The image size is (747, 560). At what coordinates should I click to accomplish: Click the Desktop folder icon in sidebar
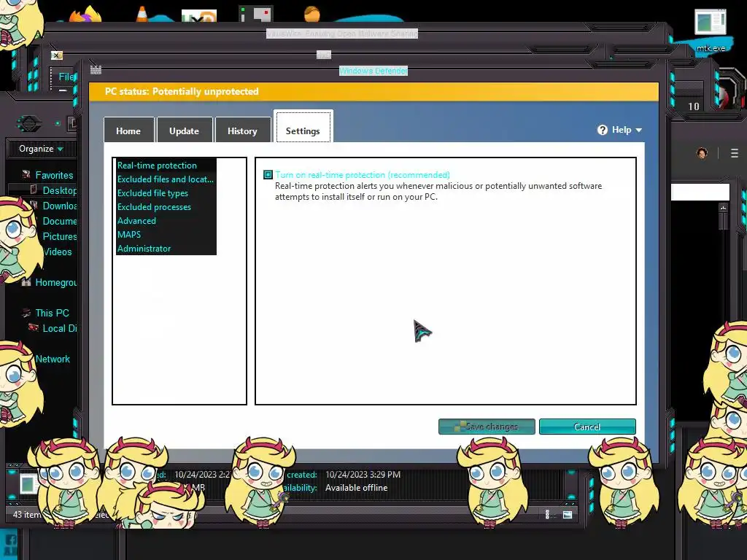pos(34,190)
